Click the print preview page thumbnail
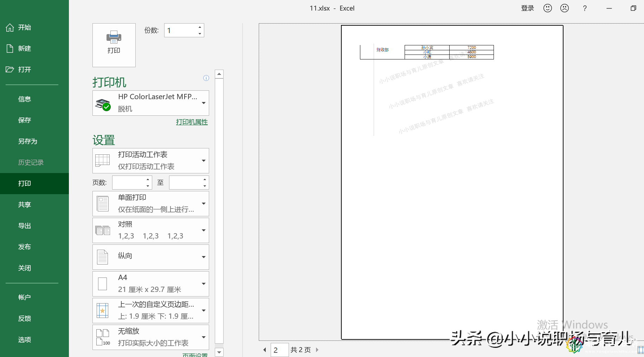Screen dimensions: 644x357 tap(452, 182)
